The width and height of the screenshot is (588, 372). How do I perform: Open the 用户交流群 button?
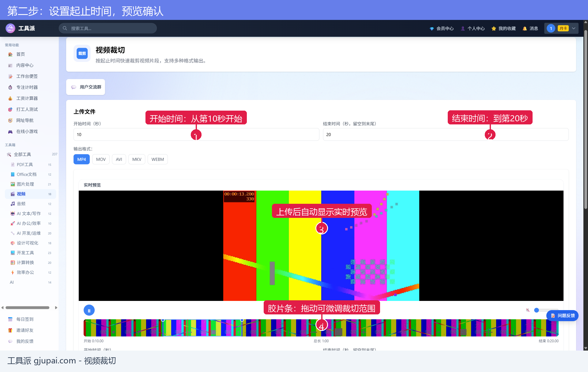[86, 87]
